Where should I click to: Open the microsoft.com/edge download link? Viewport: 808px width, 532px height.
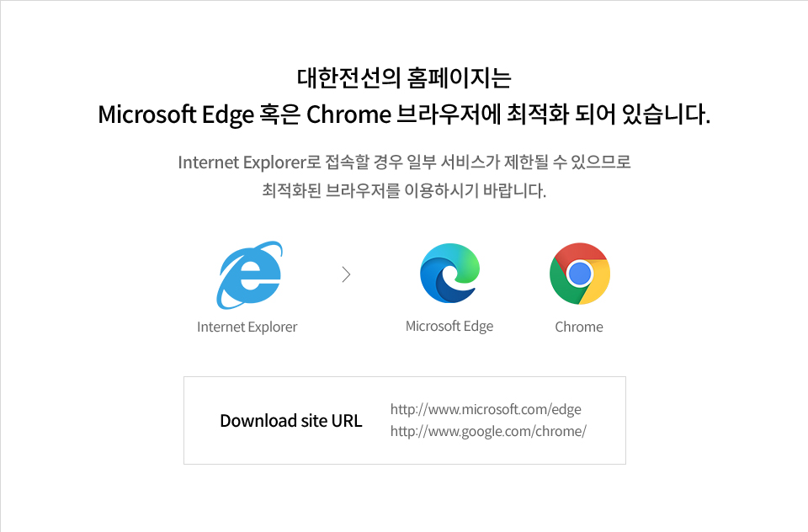pos(486,410)
